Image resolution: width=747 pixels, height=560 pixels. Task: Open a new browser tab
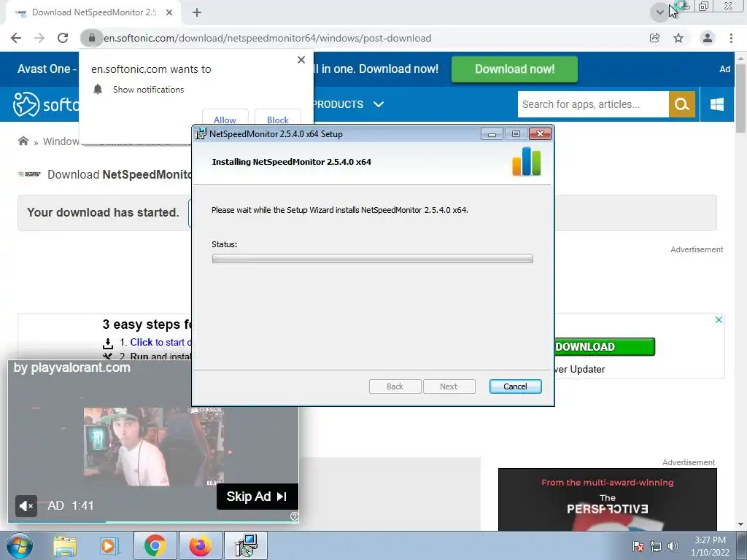[x=197, y=12]
